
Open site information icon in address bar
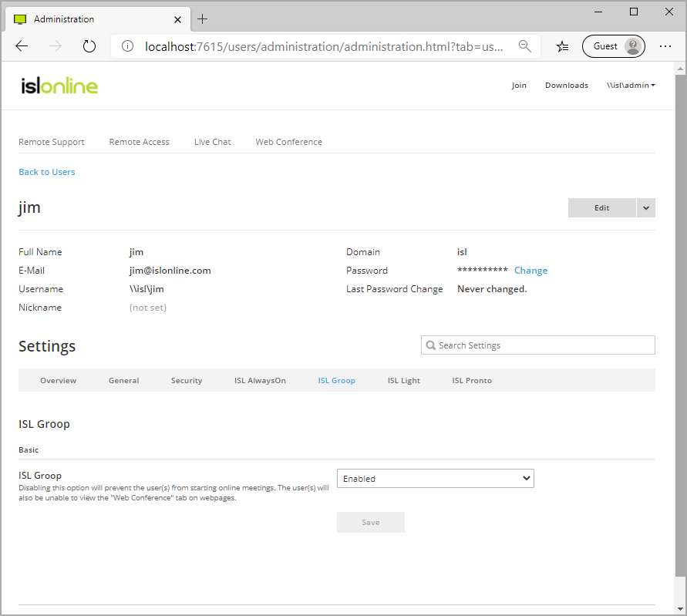(x=127, y=46)
